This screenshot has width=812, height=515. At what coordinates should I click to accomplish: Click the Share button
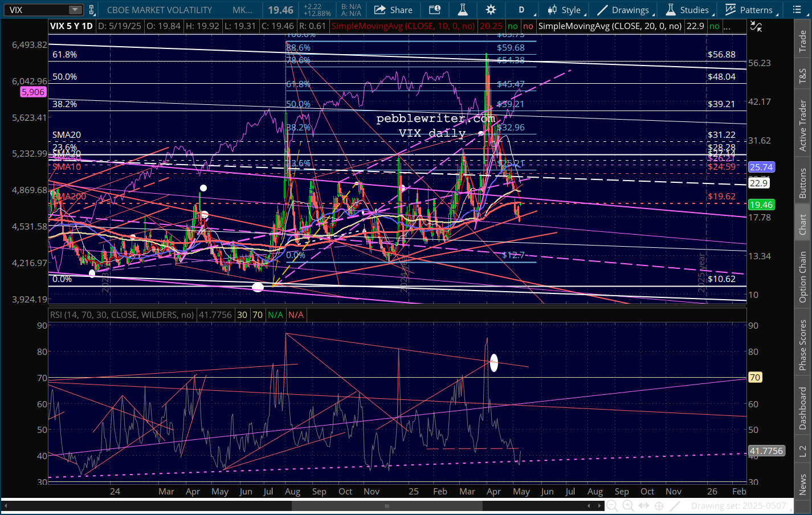click(393, 10)
